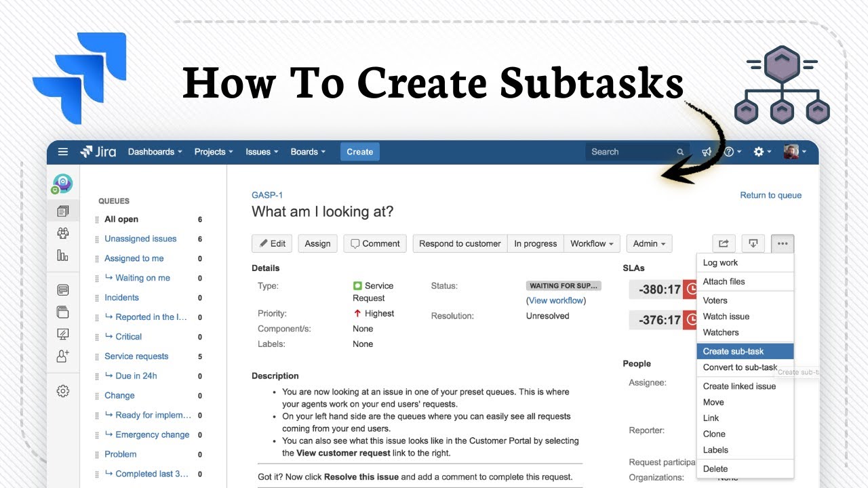Open the Emergency change queue
Viewport: 868px width, 488px height.
153,434
